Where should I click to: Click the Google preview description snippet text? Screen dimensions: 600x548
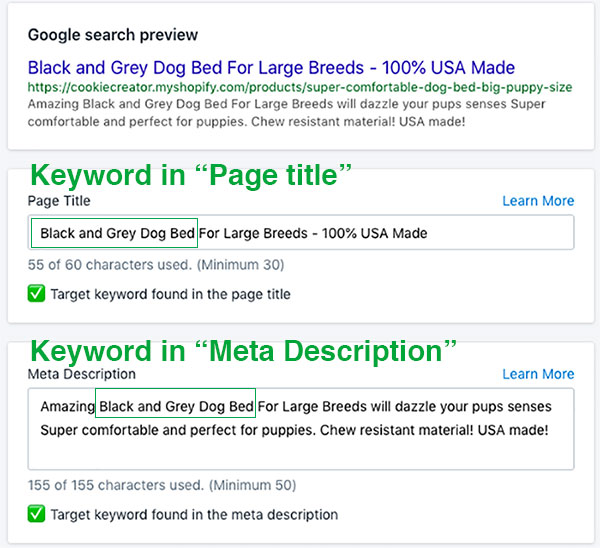[287, 113]
